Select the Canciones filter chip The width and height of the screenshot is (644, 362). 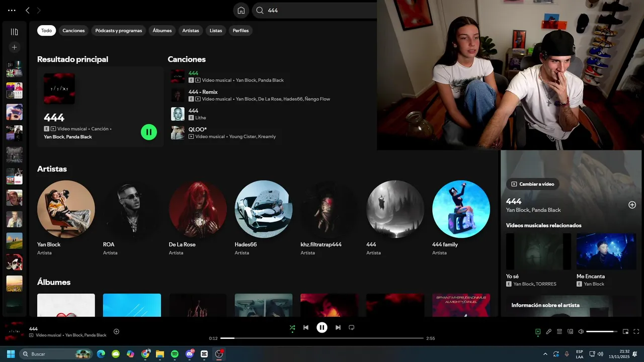73,31
